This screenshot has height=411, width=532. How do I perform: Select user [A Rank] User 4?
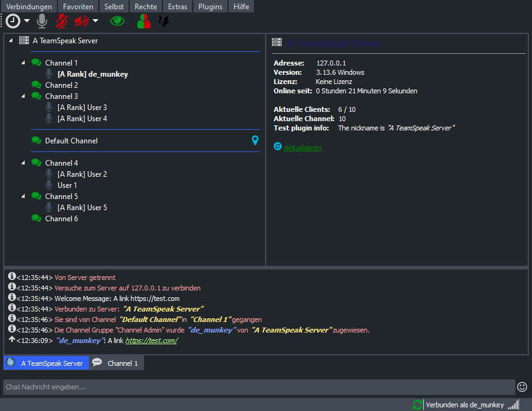click(x=82, y=119)
